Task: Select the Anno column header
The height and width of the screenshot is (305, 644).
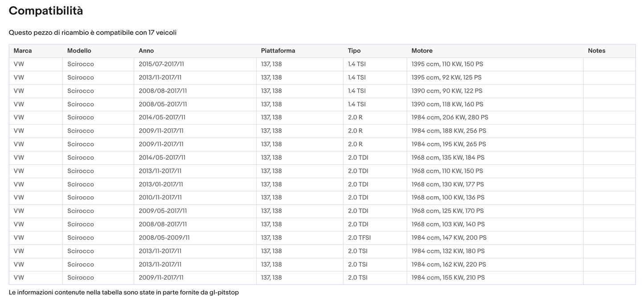Action: (146, 51)
